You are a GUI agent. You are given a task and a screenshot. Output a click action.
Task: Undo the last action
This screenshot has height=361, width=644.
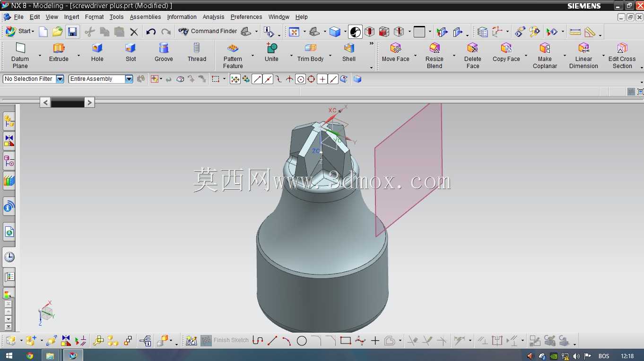pyautogui.click(x=151, y=32)
